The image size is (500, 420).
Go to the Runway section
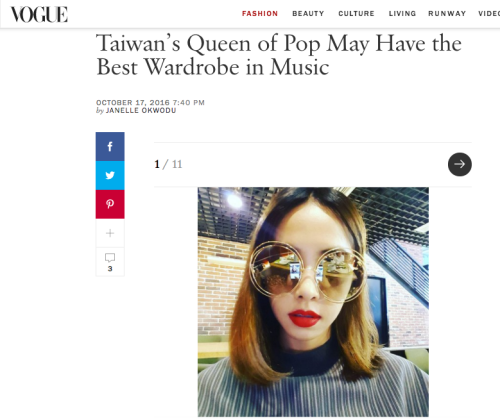(x=447, y=14)
